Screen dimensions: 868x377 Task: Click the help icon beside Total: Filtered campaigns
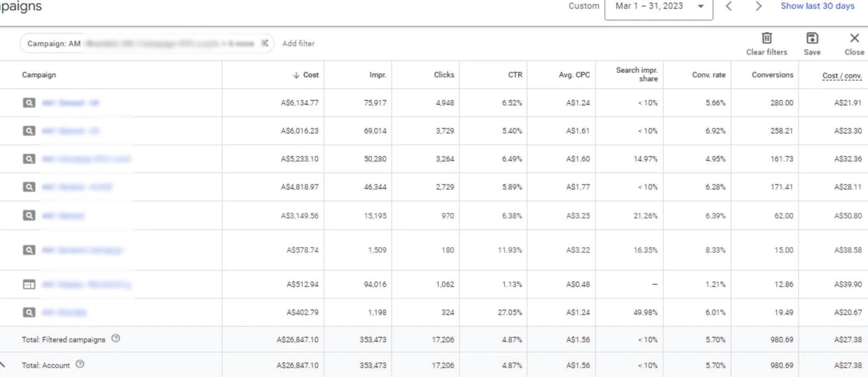[x=116, y=338]
